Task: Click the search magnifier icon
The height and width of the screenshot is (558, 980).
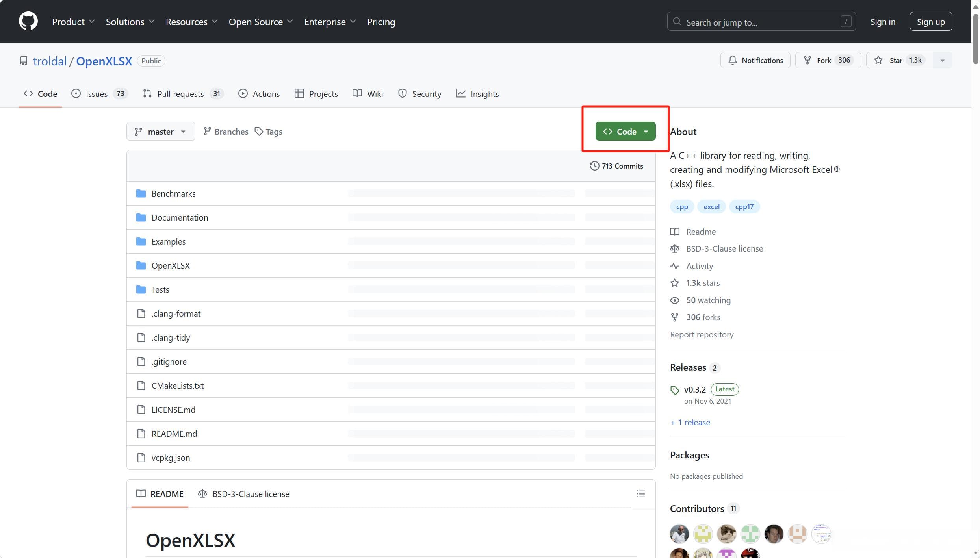Action: (677, 22)
